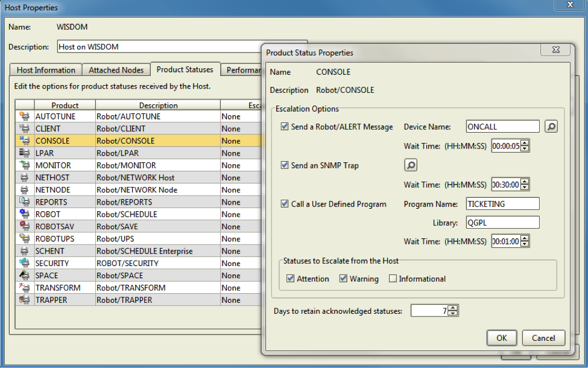Click the NETNODE product row icon
Viewport: 588px width, 368px height.
(24, 190)
